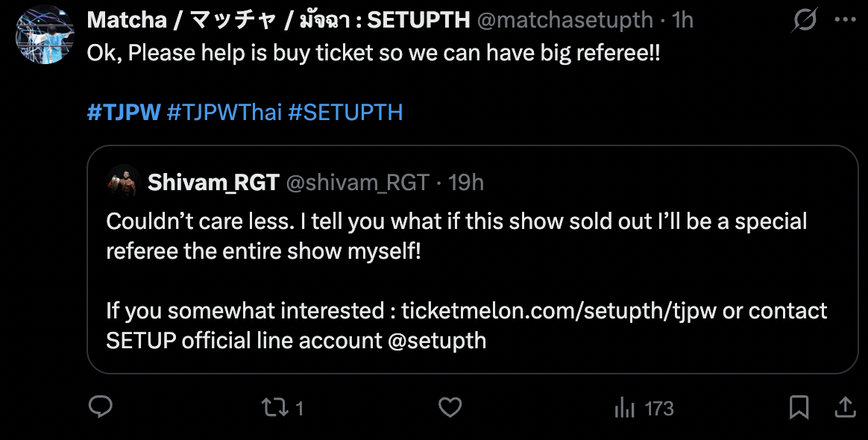This screenshot has height=440, width=868.
Task: View analytics via the bar chart icon
Action: [624, 409]
